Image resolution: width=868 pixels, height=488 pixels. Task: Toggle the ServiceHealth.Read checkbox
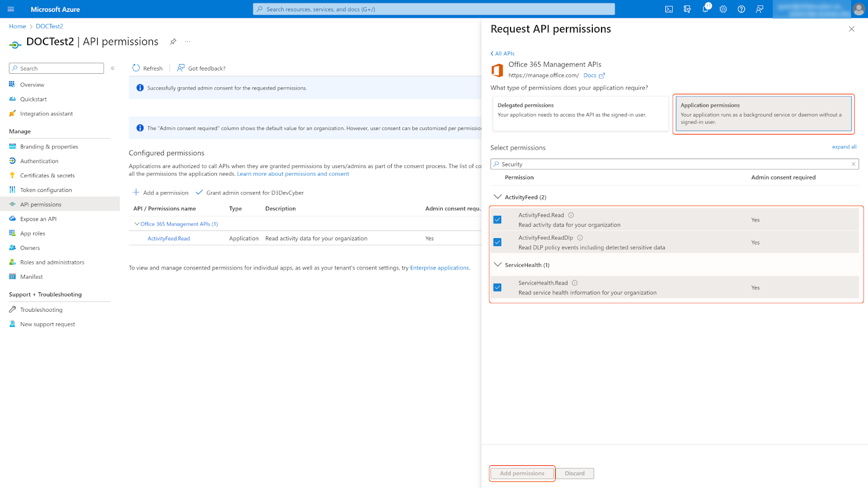(497, 287)
